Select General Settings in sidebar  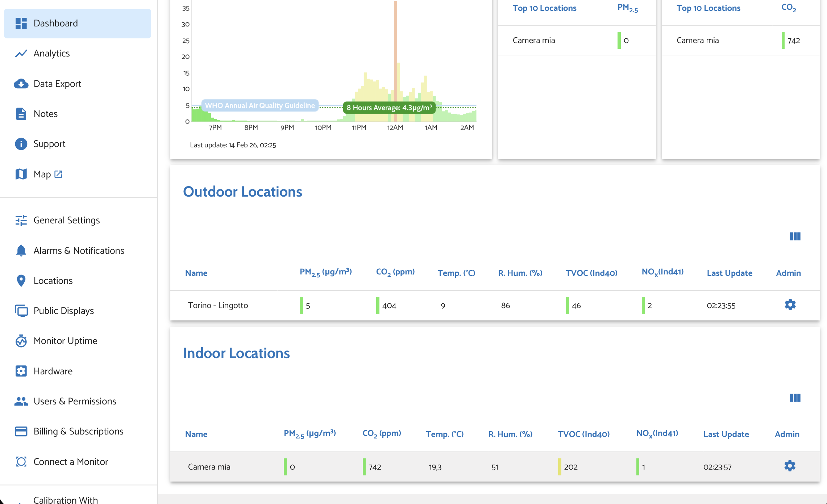click(x=66, y=220)
